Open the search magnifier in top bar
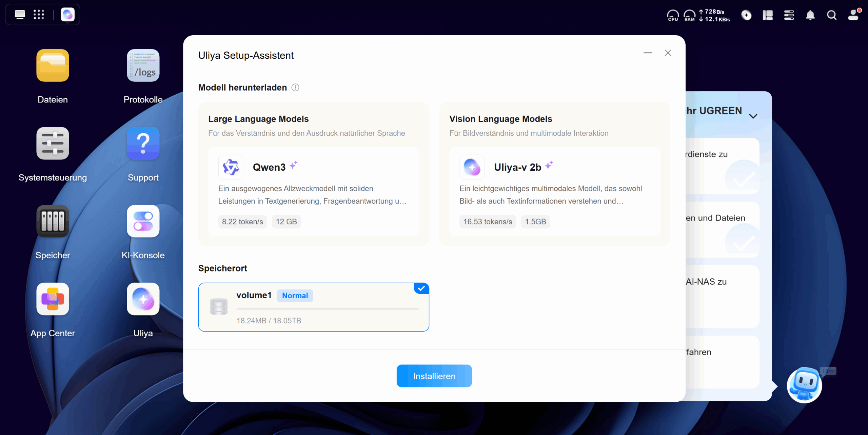Viewport: 868px width, 435px height. click(831, 15)
